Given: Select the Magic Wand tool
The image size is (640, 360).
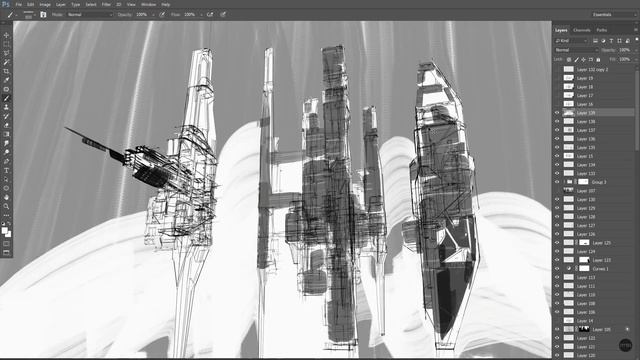Looking at the screenshot, I should click(6, 62).
